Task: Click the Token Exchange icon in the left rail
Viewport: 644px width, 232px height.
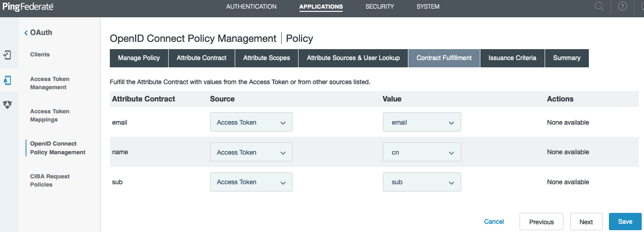Action: [x=7, y=105]
